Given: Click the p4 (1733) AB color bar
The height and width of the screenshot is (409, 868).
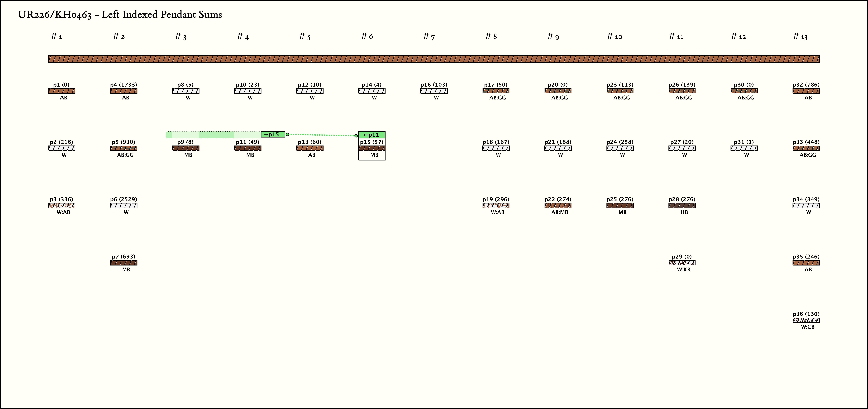Looking at the screenshot, I should click(x=124, y=91).
